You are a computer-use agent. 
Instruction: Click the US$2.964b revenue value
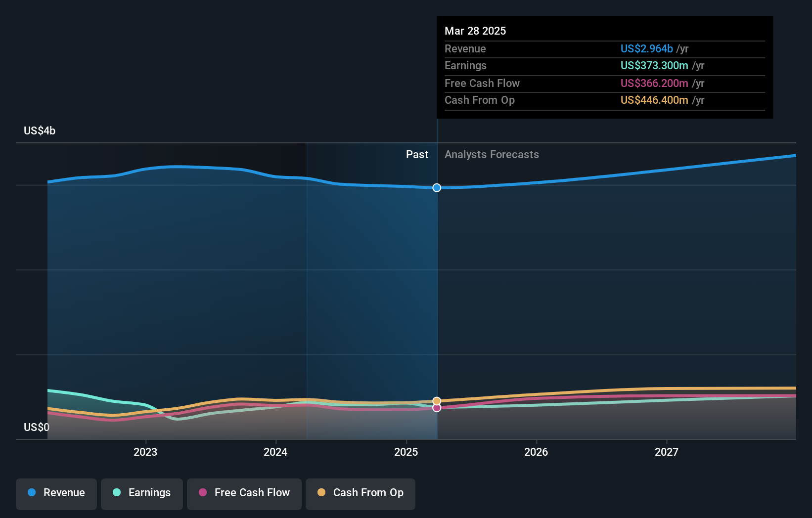(x=646, y=48)
